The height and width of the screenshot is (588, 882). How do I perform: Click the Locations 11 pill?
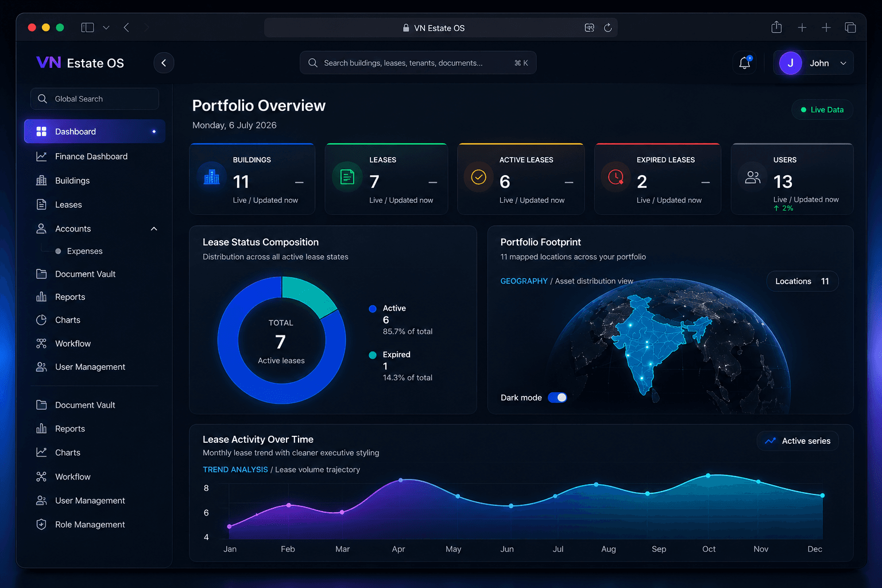(x=802, y=281)
